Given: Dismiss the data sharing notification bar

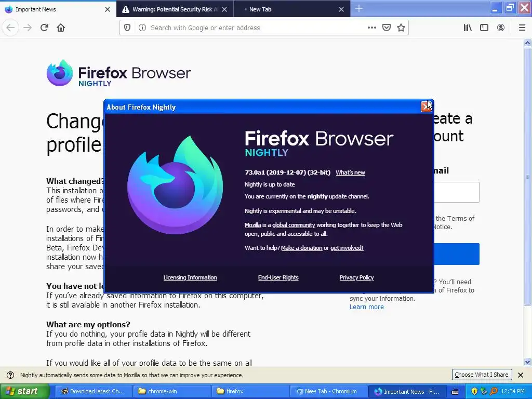Looking at the screenshot, I should point(521,375).
